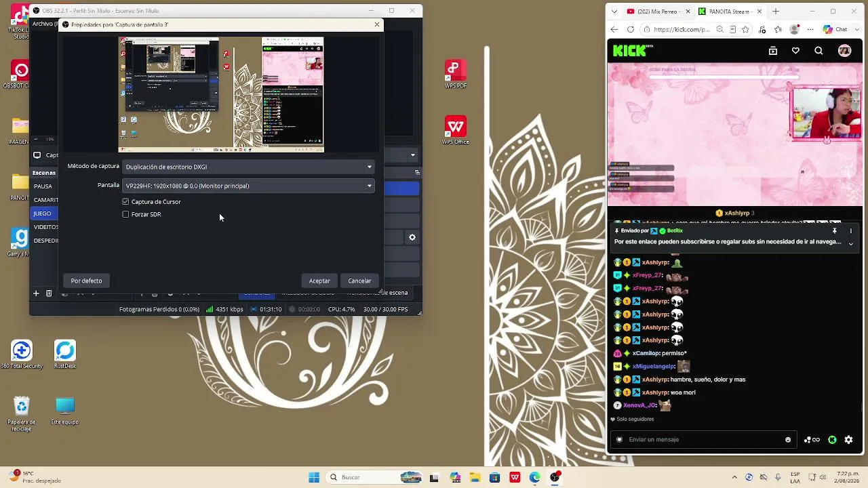Open the browser three-dots menu

coord(812,30)
